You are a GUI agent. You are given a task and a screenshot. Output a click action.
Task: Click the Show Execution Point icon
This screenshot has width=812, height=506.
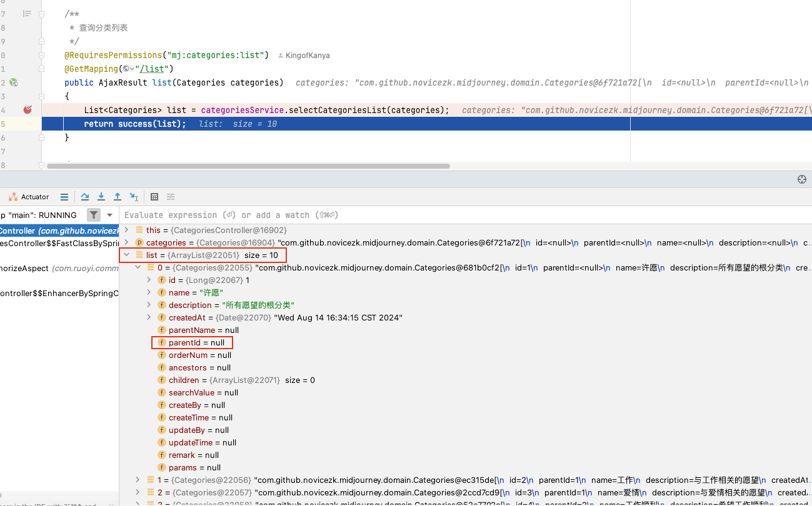click(x=64, y=197)
